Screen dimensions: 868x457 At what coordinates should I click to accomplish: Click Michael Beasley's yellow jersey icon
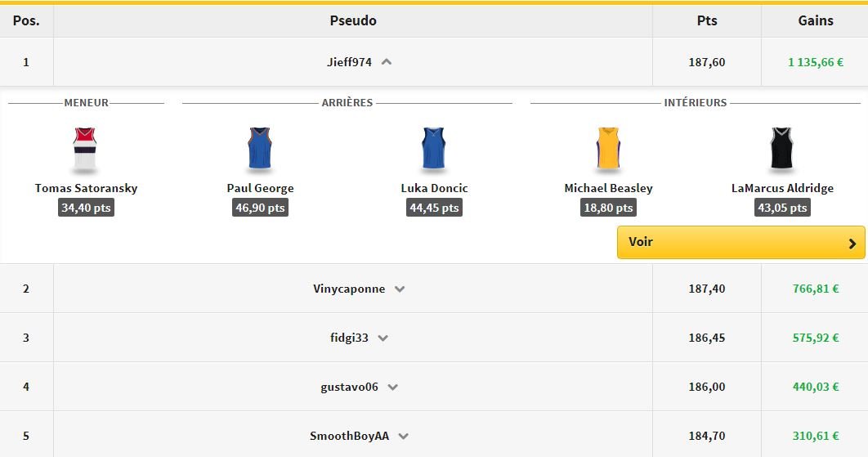point(608,149)
